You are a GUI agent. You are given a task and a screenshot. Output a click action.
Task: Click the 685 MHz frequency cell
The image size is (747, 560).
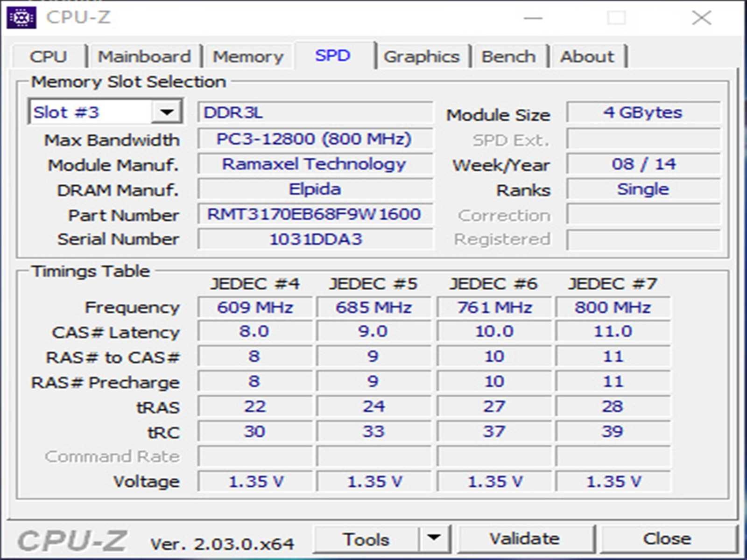[373, 307]
